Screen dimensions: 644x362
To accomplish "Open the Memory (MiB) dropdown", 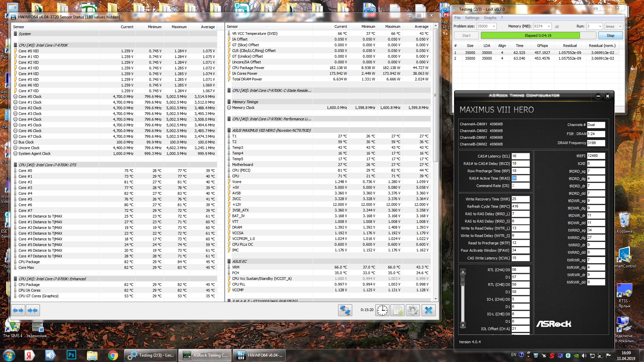I will (x=549, y=26).
